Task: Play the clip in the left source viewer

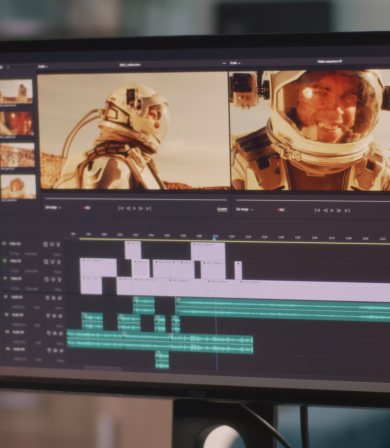Action: click(x=134, y=208)
